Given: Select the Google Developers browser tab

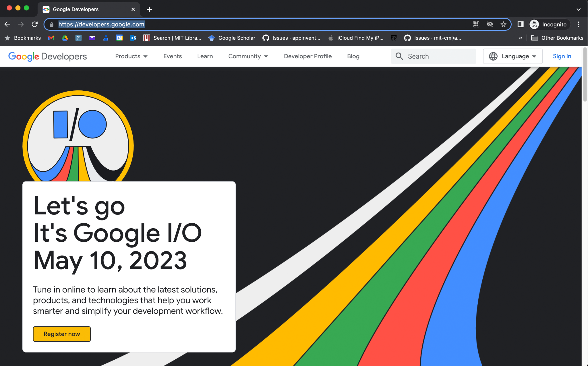Looking at the screenshot, I should tap(89, 9).
